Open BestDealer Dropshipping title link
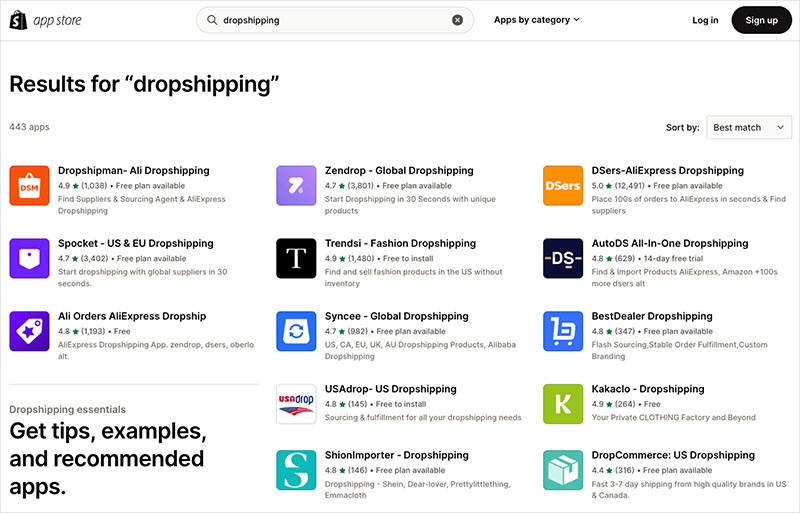 (x=652, y=316)
